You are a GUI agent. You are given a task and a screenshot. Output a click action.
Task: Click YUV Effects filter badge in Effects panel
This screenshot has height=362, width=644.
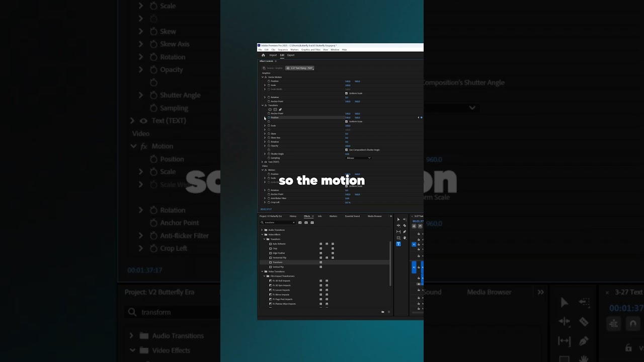(x=312, y=222)
